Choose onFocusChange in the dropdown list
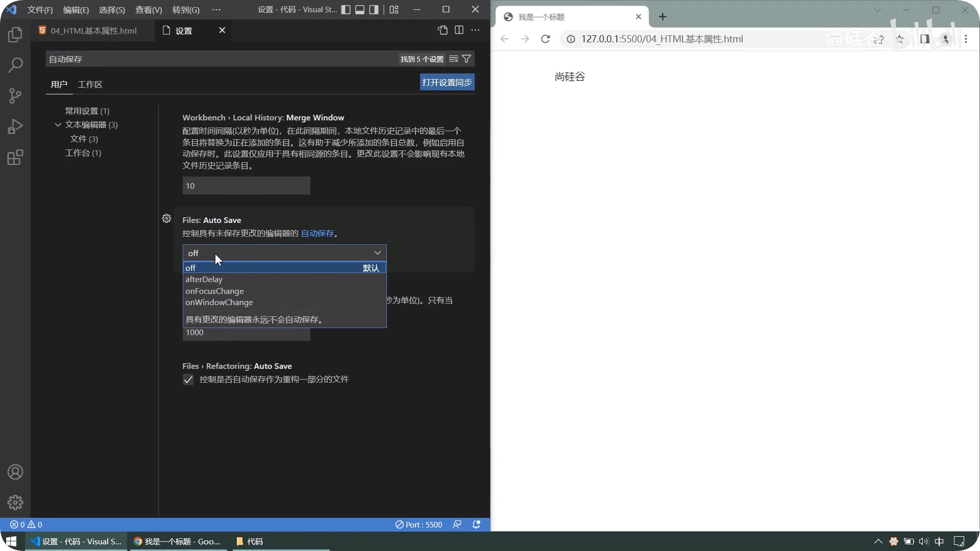This screenshot has width=980, height=551. point(214,291)
